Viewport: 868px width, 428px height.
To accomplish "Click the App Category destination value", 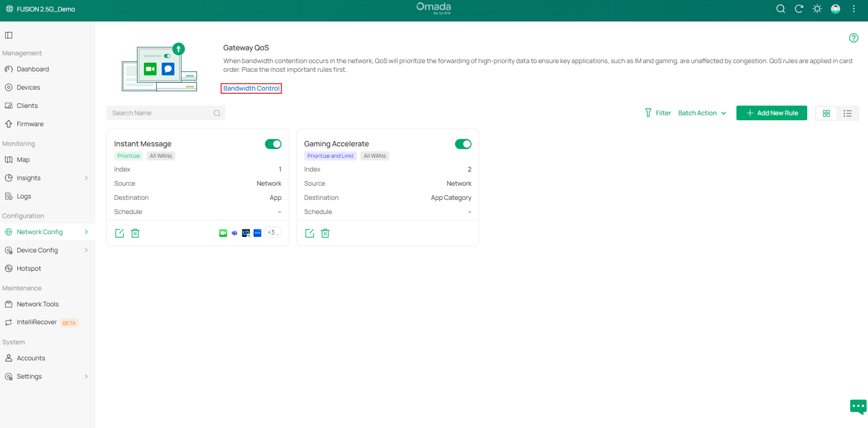I will pos(451,198).
